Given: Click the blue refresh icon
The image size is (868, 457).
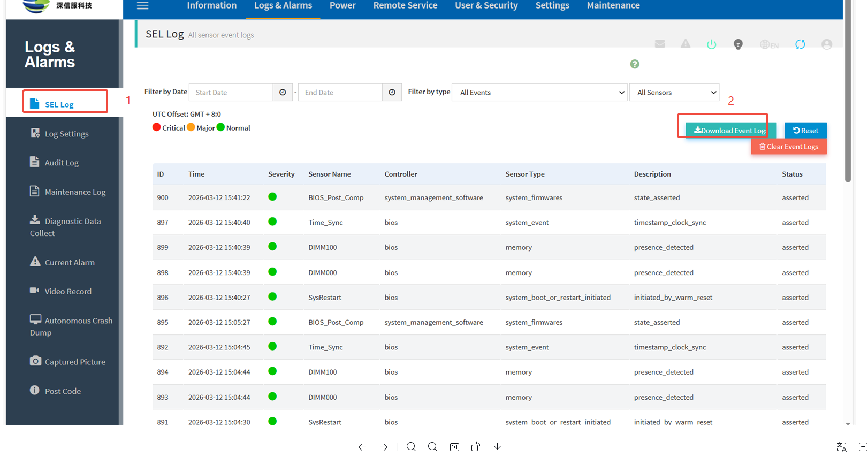Looking at the screenshot, I should (800, 44).
